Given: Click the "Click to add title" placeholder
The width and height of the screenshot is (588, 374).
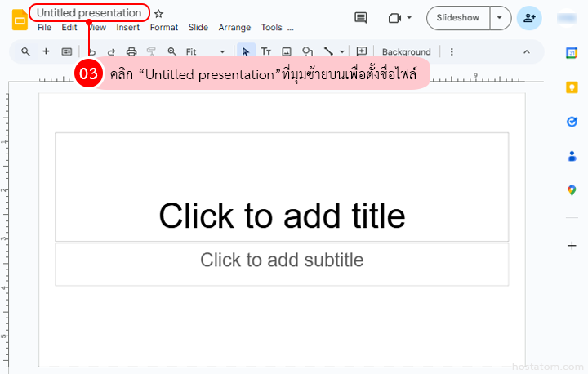Looking at the screenshot, I should click(x=282, y=186).
